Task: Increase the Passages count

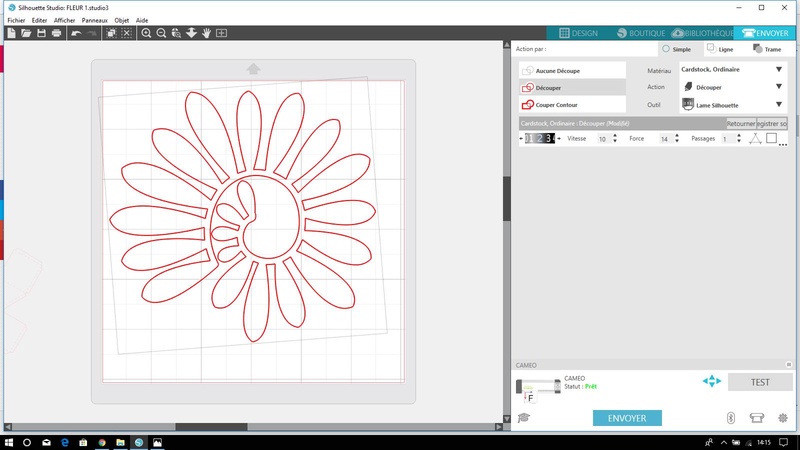Action: point(739,136)
